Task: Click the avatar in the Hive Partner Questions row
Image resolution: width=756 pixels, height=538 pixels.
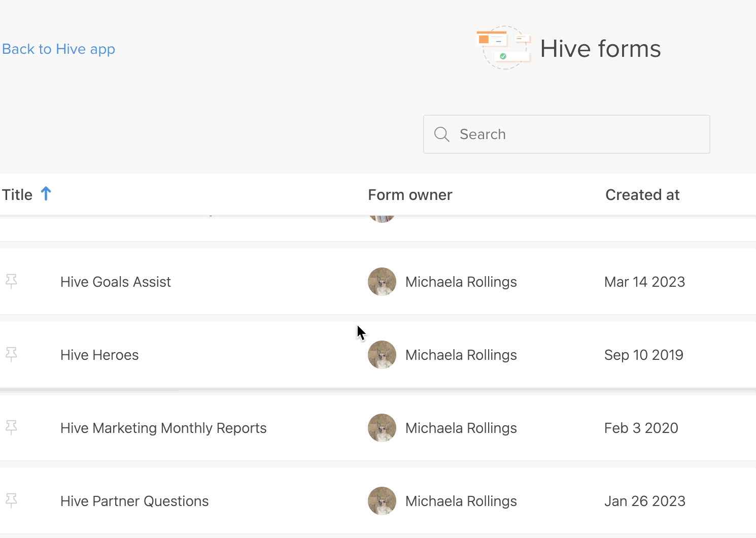Action: [382, 501]
